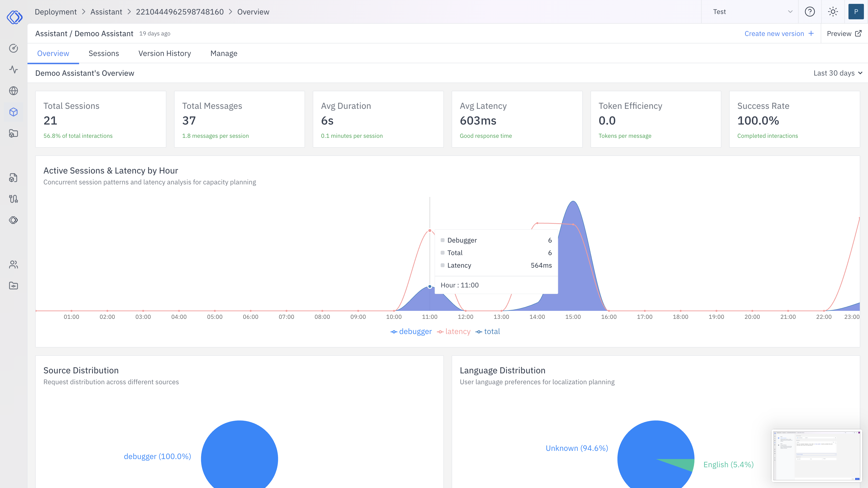The height and width of the screenshot is (488, 868).
Task: Open the activity monitoring icon in the sidebar
Action: (x=14, y=70)
